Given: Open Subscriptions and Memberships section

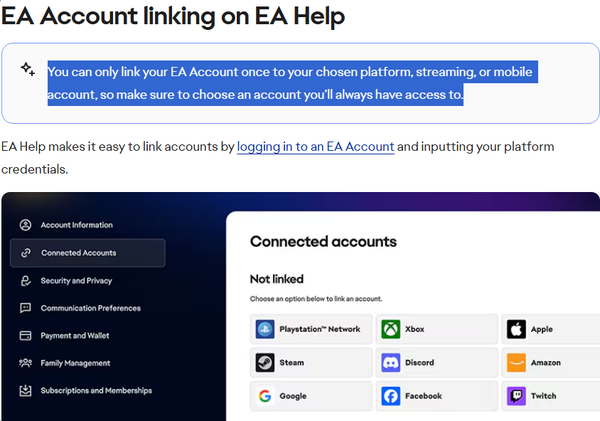Looking at the screenshot, I should pos(88,390).
